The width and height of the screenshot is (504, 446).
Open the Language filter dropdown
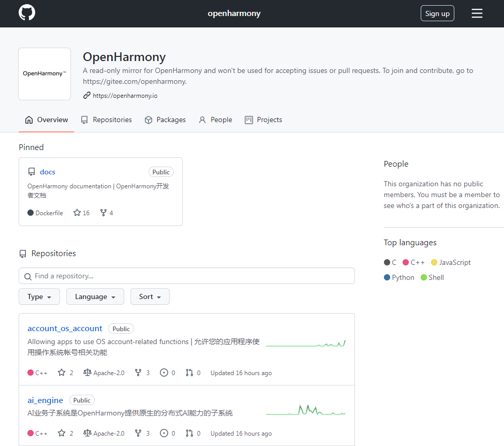(x=95, y=296)
